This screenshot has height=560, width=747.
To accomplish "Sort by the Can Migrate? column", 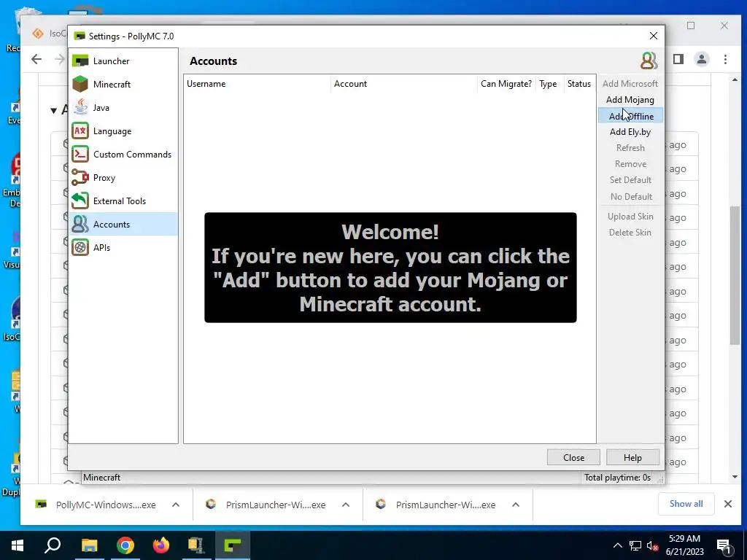I will 506,84.
